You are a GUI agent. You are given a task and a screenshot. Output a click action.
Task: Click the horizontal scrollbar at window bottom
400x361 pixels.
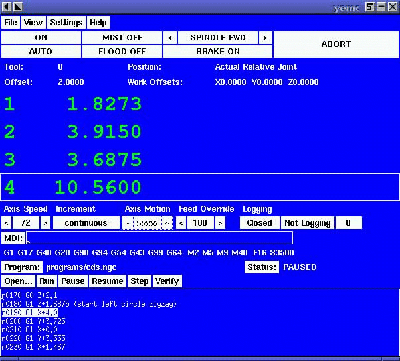click(x=200, y=359)
